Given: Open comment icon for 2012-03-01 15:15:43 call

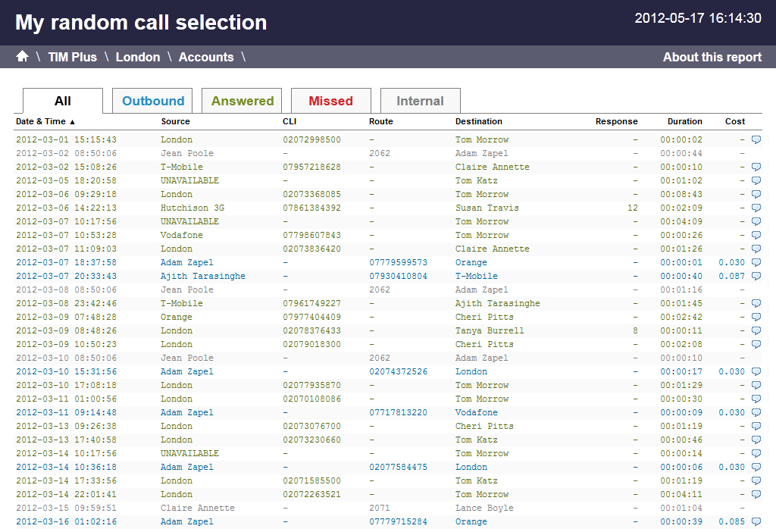Looking at the screenshot, I should 756,139.
